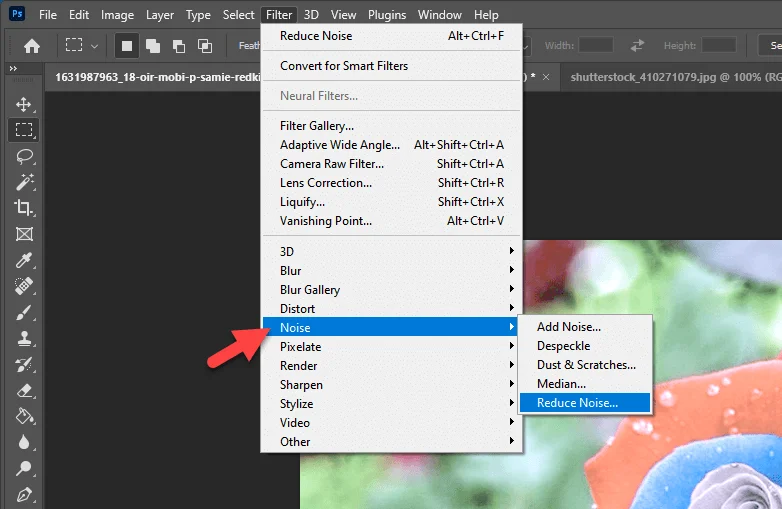This screenshot has height=509, width=782.
Task: Open Adaptive Wide Angle filter
Action: [x=391, y=145]
